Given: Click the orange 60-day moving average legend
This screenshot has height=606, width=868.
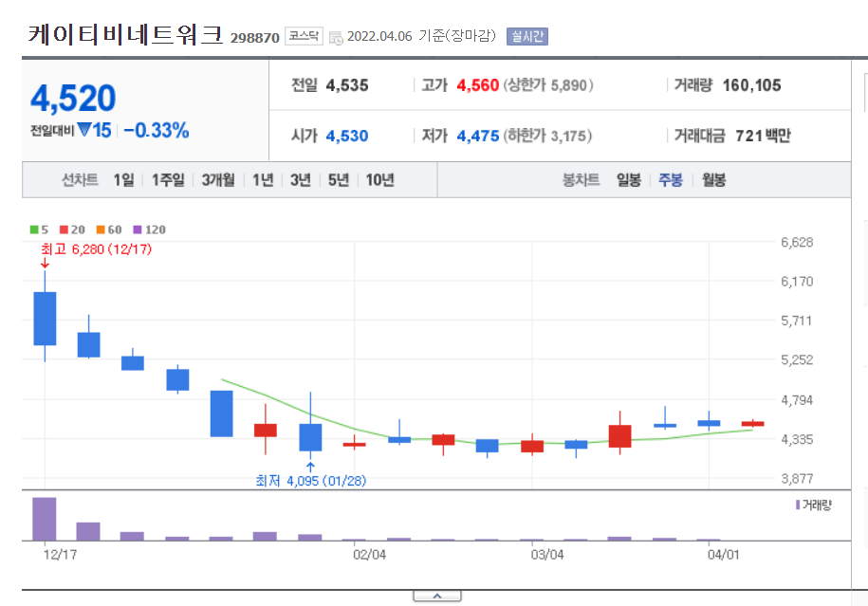Looking at the screenshot, I should point(109,230).
